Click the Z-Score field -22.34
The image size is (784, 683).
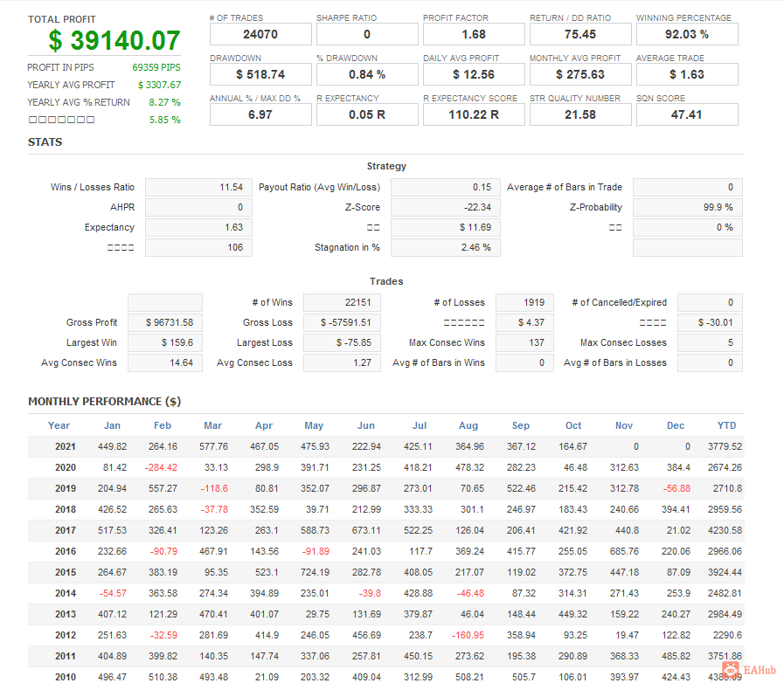point(446,207)
